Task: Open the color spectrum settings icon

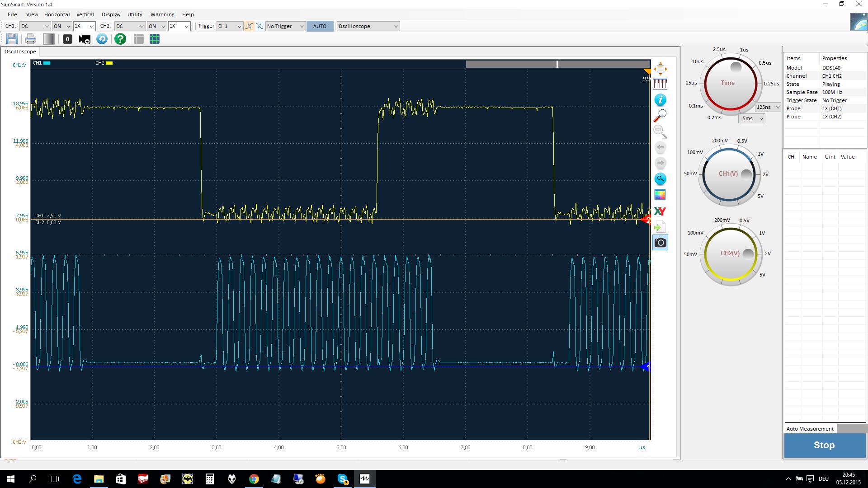Action: tap(660, 195)
